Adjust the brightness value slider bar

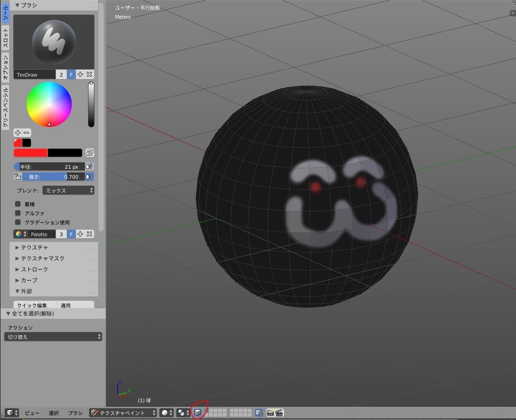[91, 104]
